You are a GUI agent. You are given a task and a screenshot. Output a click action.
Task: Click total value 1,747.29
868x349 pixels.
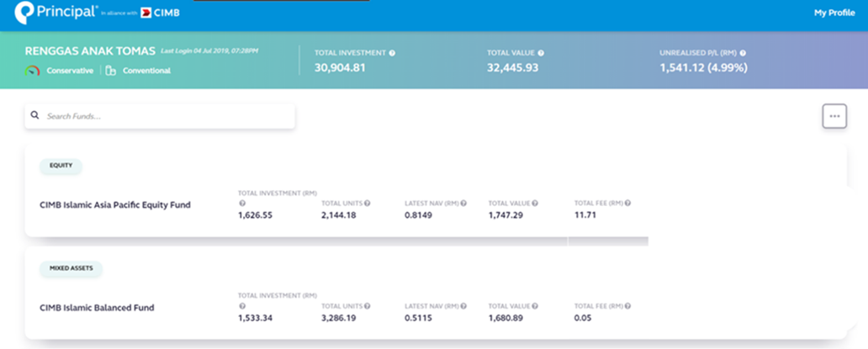(505, 215)
